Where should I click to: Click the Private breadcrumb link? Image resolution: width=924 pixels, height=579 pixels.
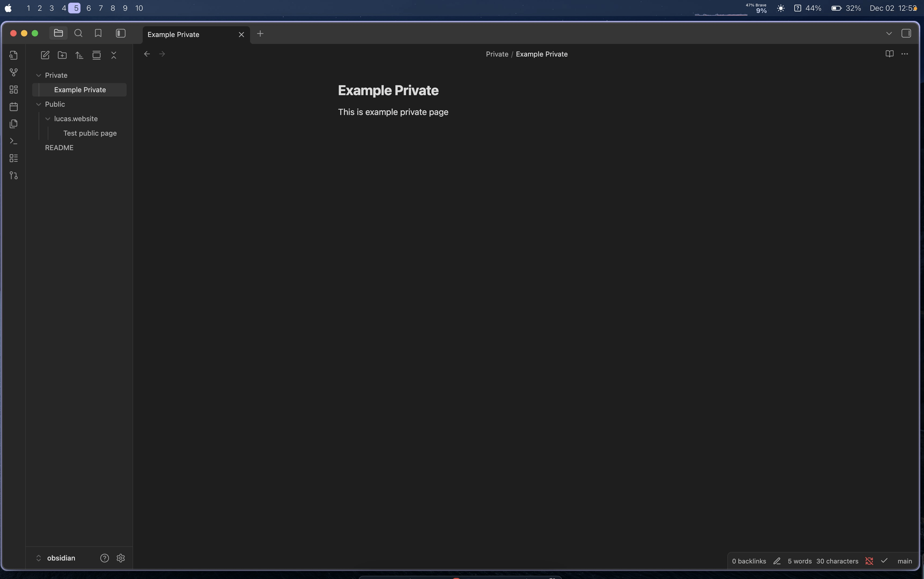pyautogui.click(x=497, y=54)
